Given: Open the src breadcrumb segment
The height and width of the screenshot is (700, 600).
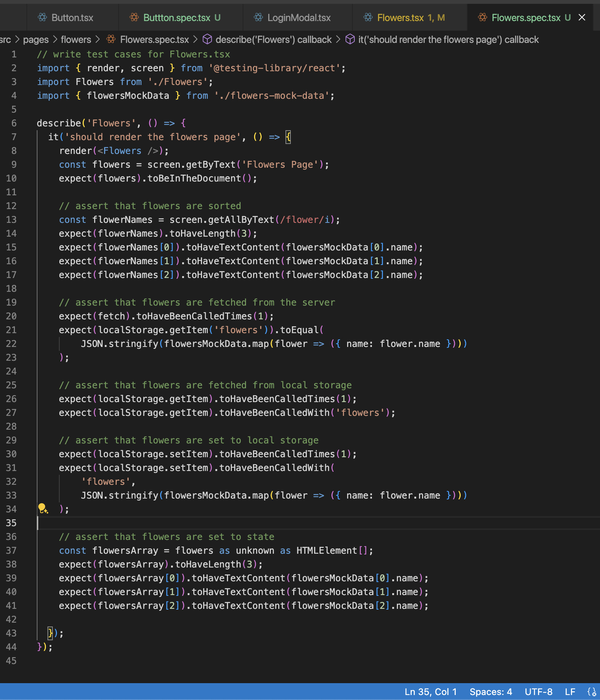Looking at the screenshot, I should [x=5, y=39].
